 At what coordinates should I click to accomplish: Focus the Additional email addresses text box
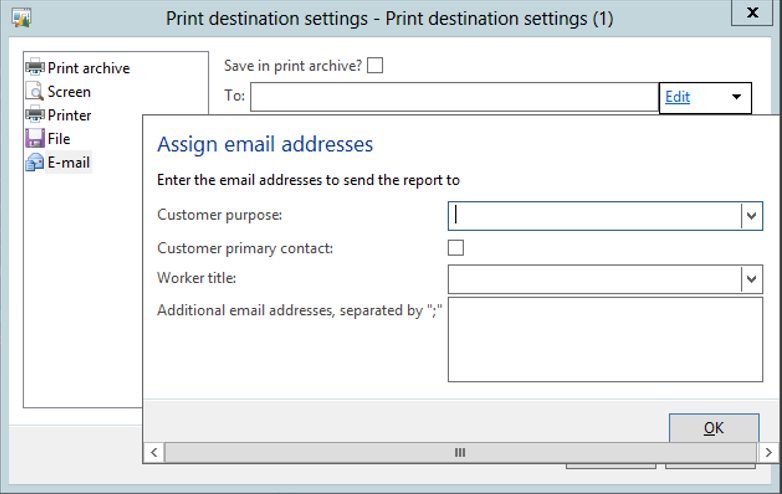tap(604, 339)
